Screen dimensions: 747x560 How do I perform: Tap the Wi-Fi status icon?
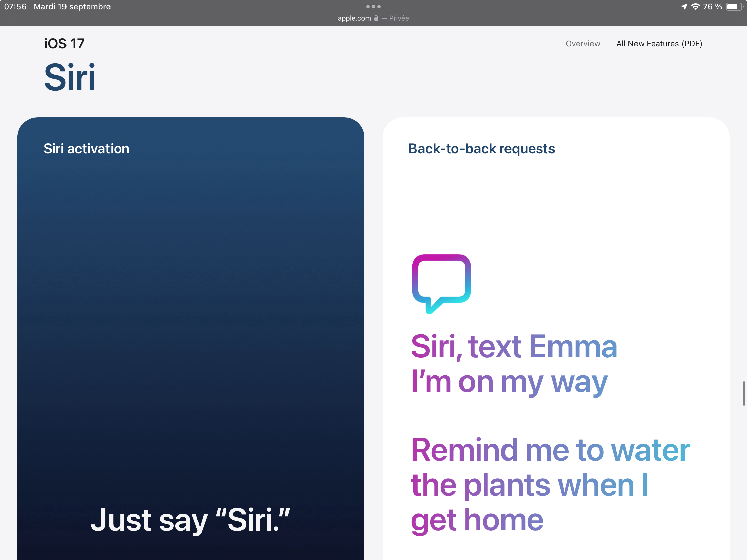[695, 7]
